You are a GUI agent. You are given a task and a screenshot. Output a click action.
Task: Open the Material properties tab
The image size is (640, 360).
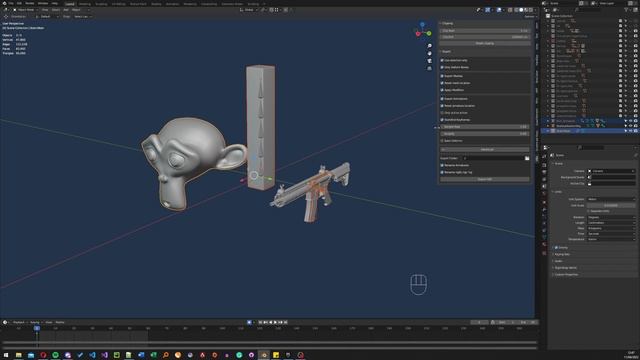(x=544, y=244)
